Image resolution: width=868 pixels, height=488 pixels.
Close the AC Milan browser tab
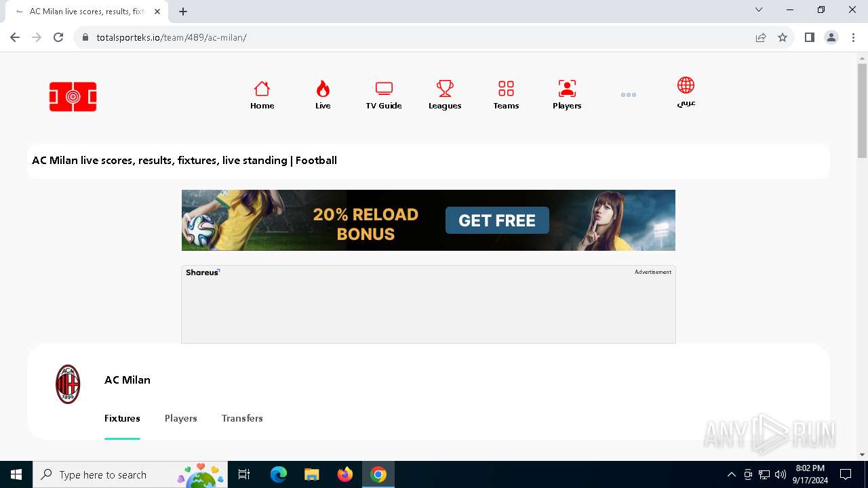coord(157,12)
